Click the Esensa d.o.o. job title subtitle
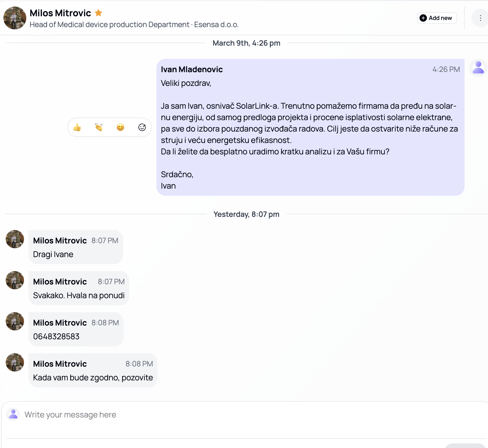Viewport: 488px width, 448px height. pos(134,25)
